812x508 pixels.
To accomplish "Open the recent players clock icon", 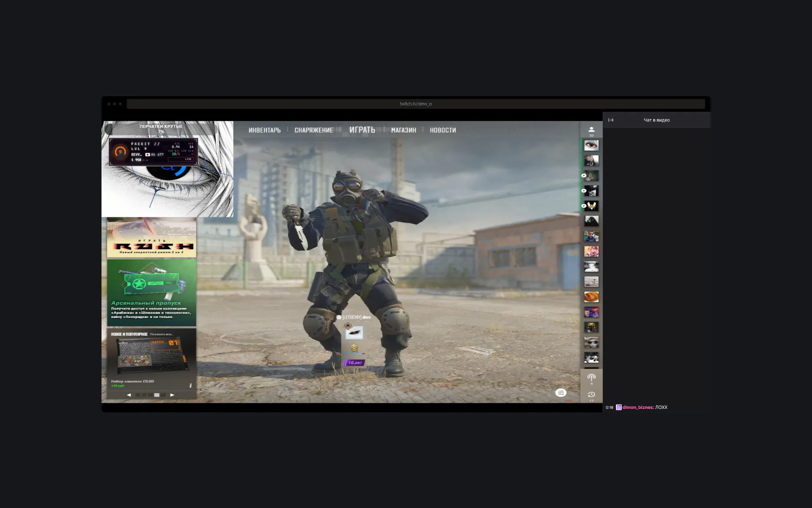I will [x=591, y=395].
